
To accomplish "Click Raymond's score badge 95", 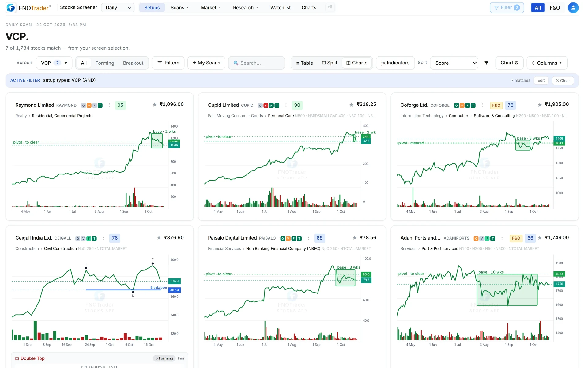I will click(x=120, y=105).
